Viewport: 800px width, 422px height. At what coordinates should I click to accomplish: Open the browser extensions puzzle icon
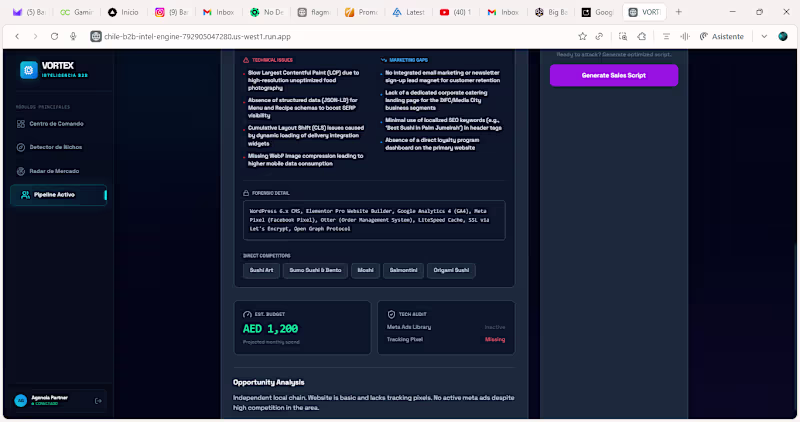(642, 36)
